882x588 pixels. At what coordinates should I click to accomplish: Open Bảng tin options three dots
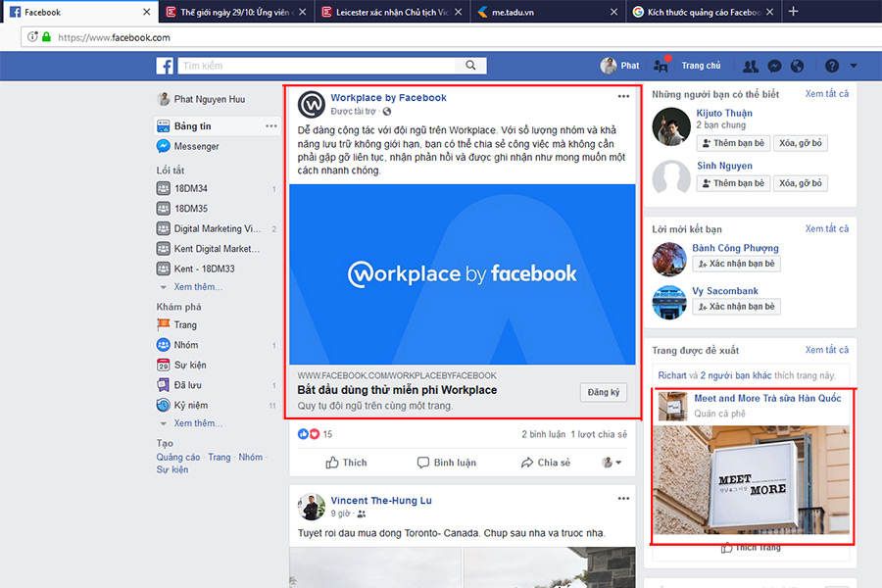(271, 126)
